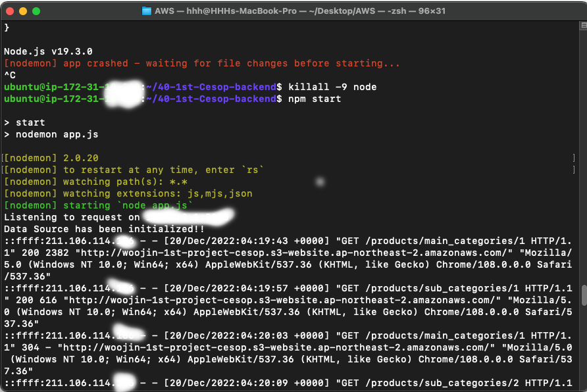Viewport: 587px width, 392px height.
Task: Click the '[nodemon] to restart at any time' line
Action: 134,170
